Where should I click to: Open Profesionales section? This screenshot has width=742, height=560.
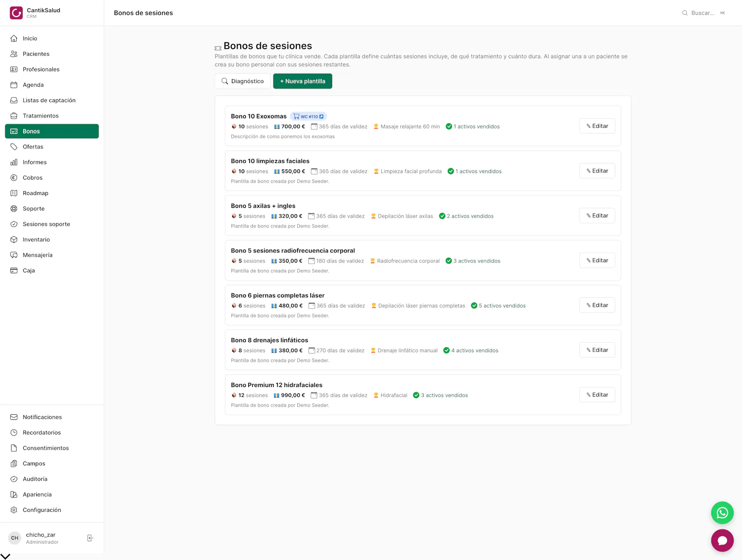(x=52, y=70)
